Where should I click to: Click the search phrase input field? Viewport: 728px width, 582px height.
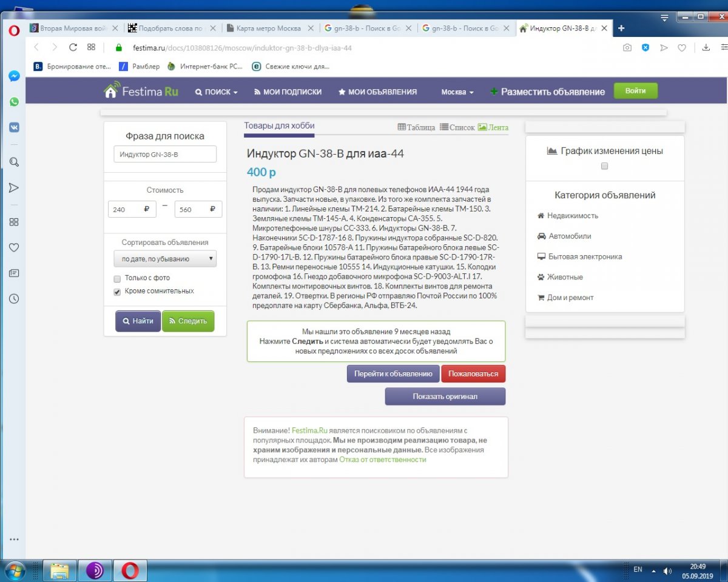[x=165, y=155]
